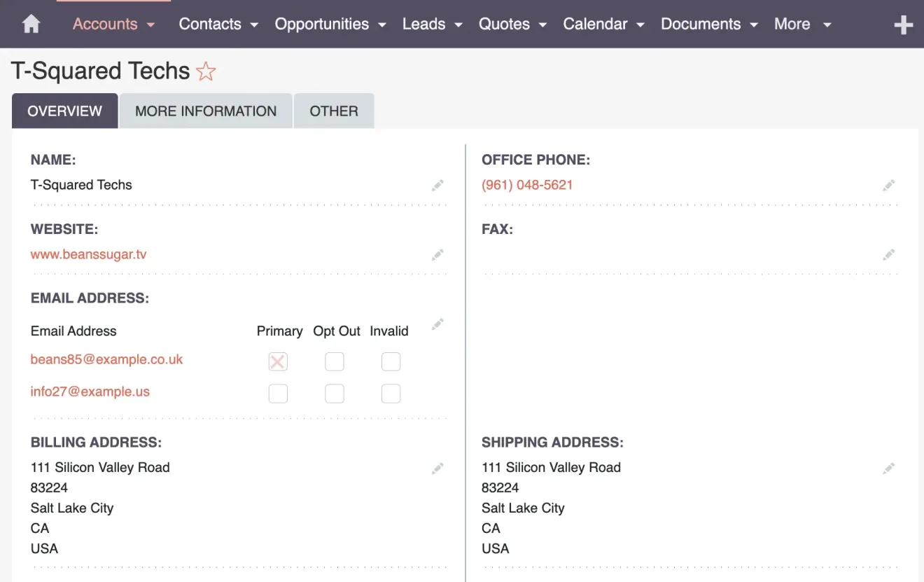
Task: Click the beans85@example.co.uk email link
Action: tap(106, 359)
